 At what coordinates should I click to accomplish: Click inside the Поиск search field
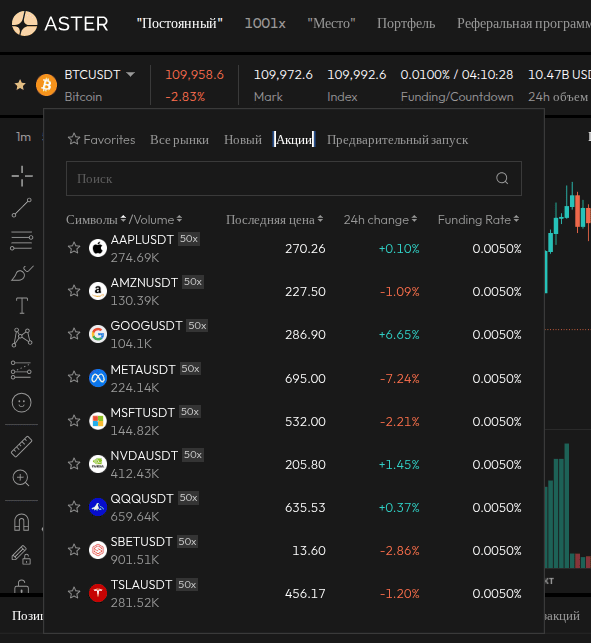pos(294,178)
